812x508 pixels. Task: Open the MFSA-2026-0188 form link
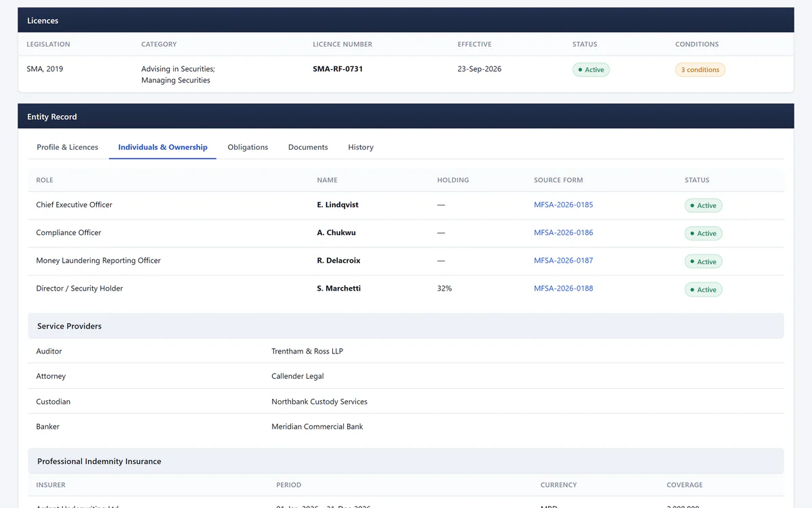pyautogui.click(x=563, y=288)
